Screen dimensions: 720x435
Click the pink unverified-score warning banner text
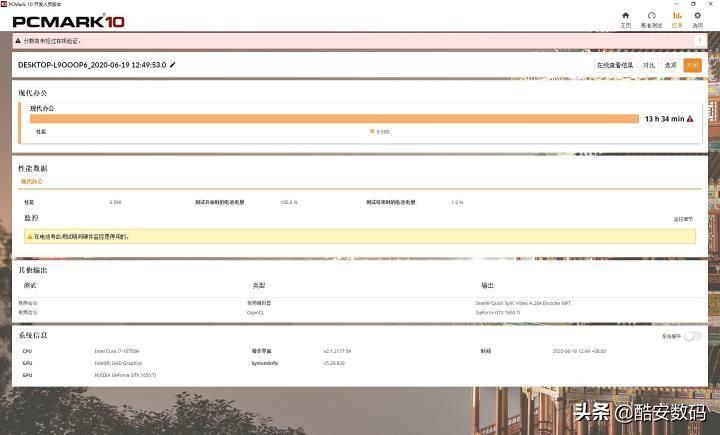[51, 41]
